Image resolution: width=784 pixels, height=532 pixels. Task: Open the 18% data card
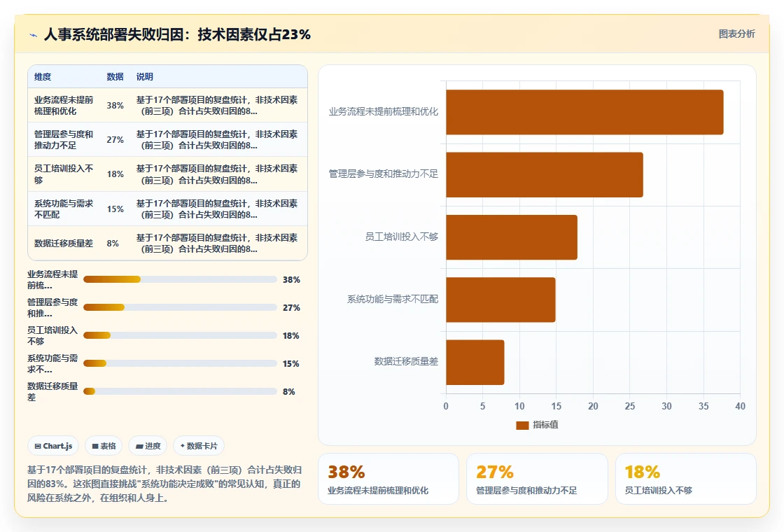[685, 479]
